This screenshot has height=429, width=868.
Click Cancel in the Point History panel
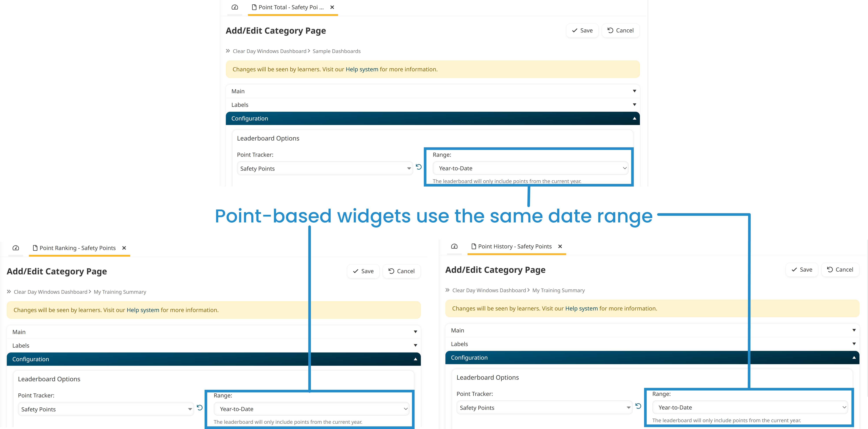pos(840,270)
